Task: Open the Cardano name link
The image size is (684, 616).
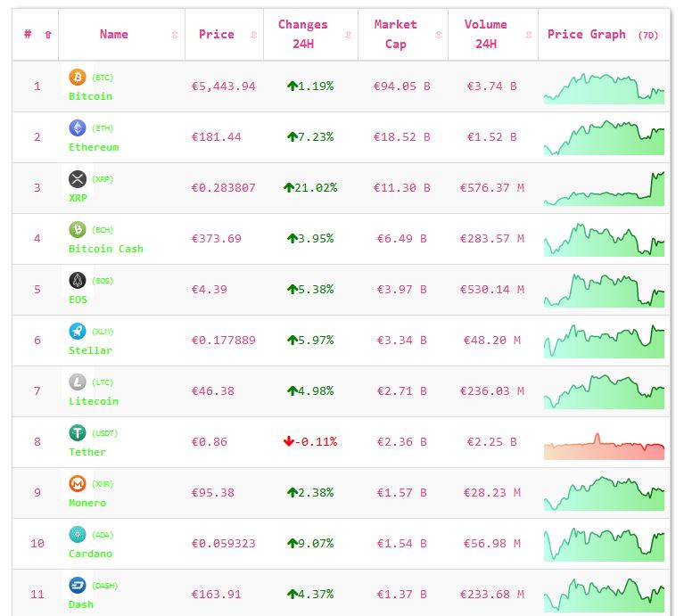Action: pyautogui.click(x=91, y=554)
